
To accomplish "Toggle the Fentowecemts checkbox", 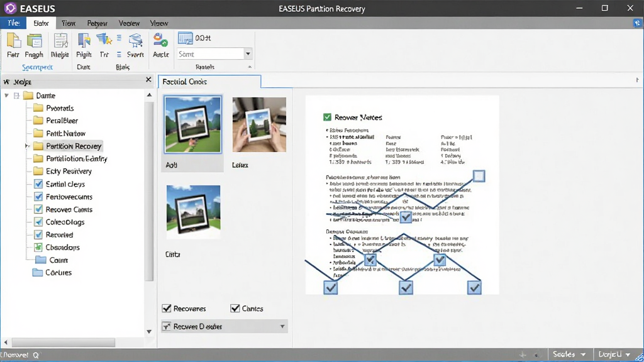I will pyautogui.click(x=38, y=197).
